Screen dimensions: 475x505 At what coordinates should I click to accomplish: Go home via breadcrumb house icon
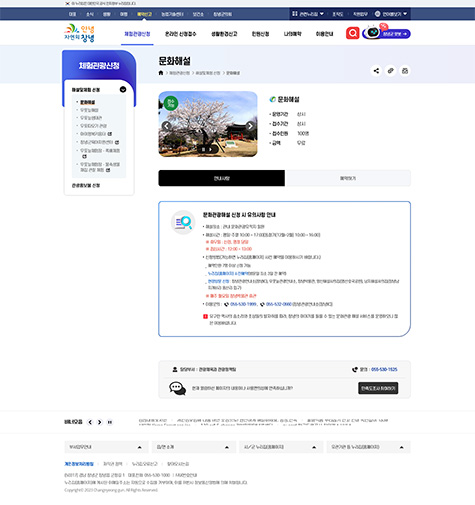[161, 73]
